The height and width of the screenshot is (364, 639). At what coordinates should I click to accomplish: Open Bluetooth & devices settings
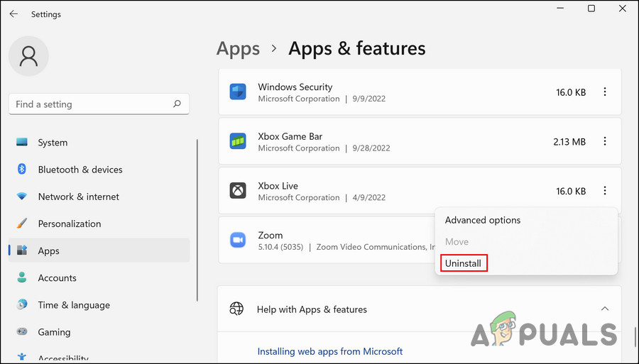point(99,170)
